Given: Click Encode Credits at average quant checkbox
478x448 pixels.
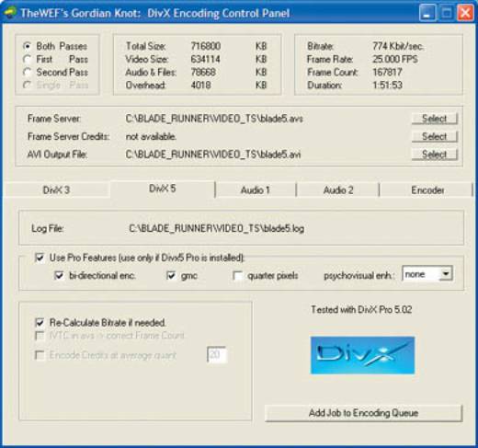Looking at the screenshot, I should pyautogui.click(x=40, y=355).
